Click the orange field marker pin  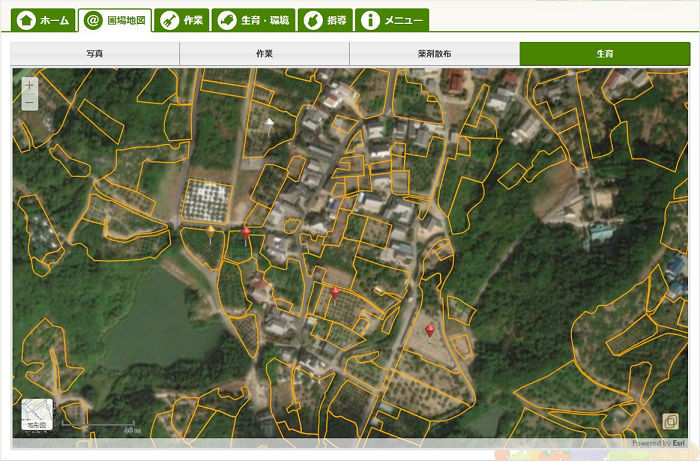pos(210,234)
